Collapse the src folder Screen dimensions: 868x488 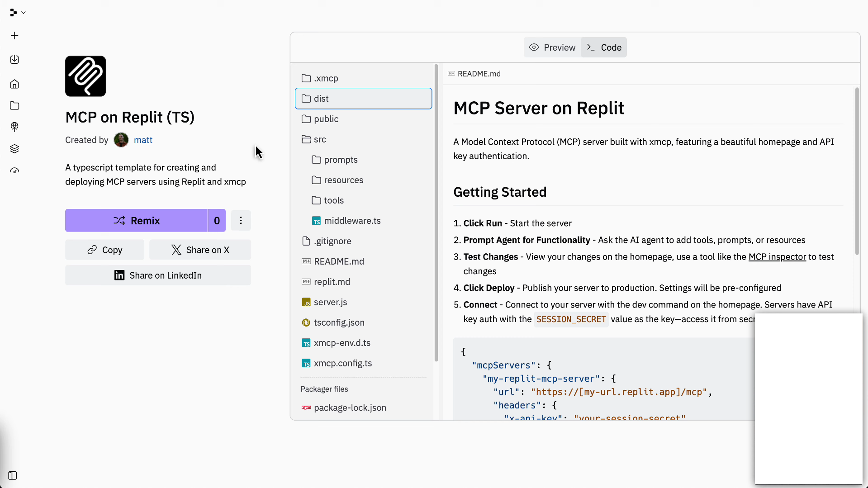coord(320,139)
